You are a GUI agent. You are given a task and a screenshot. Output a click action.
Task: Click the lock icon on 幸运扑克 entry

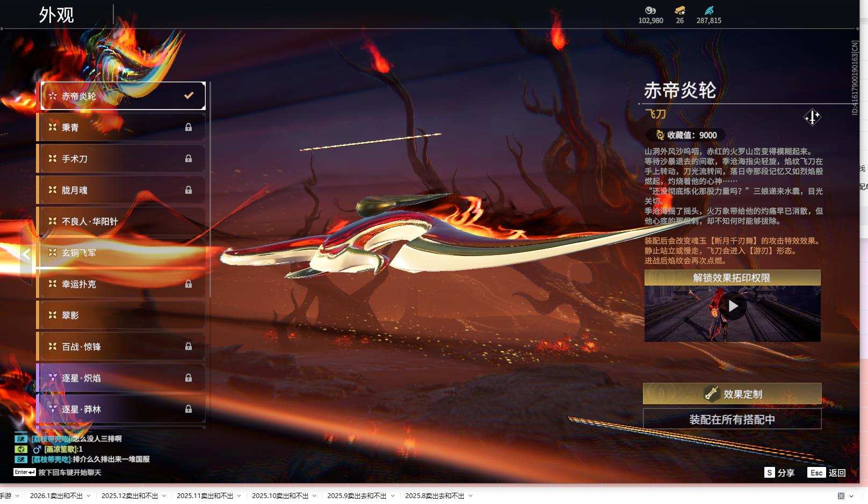pyautogui.click(x=189, y=284)
